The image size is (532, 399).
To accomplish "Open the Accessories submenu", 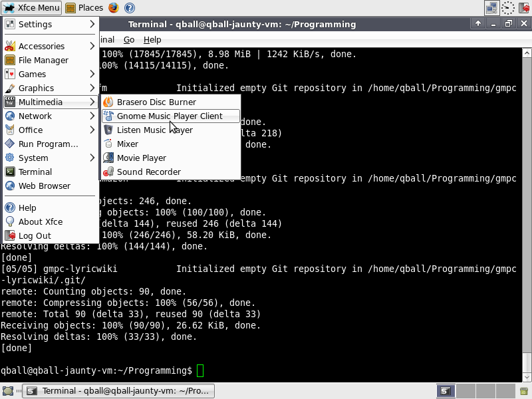I will (51, 46).
